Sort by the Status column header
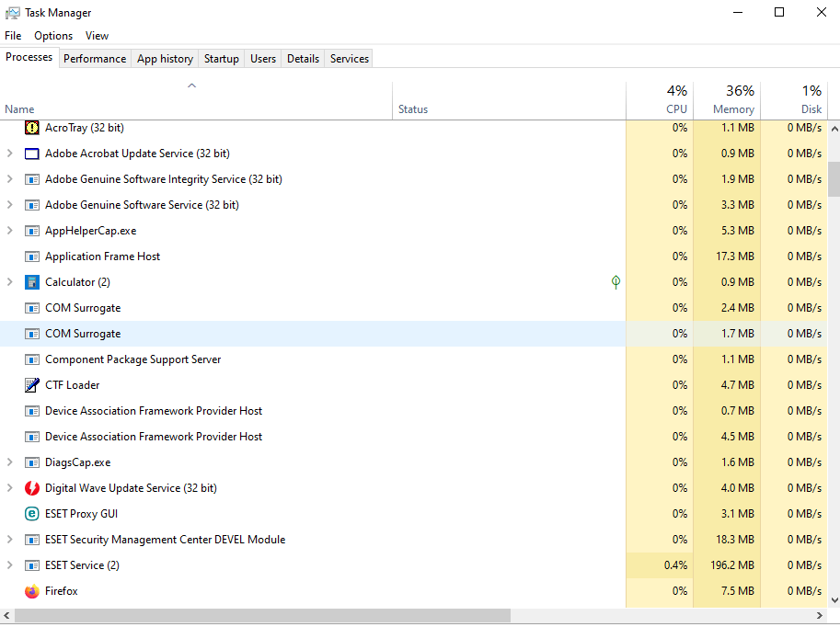Screen dimensions: 840x627 [x=509, y=100]
